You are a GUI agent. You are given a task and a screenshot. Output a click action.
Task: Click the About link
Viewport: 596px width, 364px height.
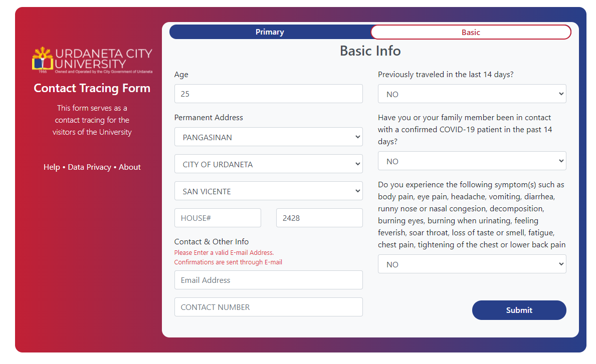click(130, 167)
